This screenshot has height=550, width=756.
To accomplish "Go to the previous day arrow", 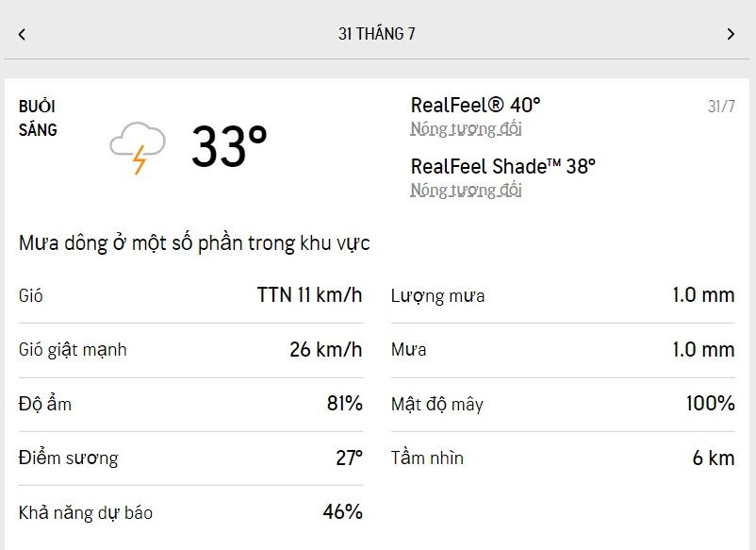I will (x=22, y=34).
